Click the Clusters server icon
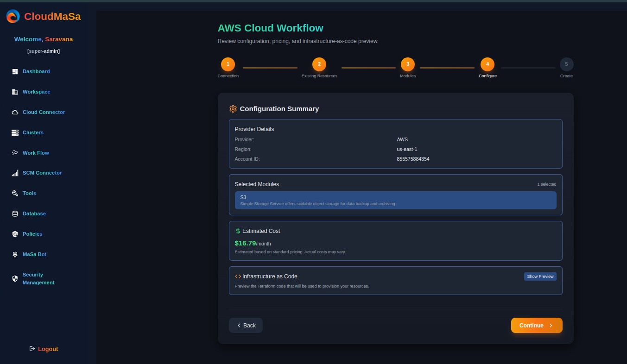This screenshot has width=627, height=364. point(15,132)
